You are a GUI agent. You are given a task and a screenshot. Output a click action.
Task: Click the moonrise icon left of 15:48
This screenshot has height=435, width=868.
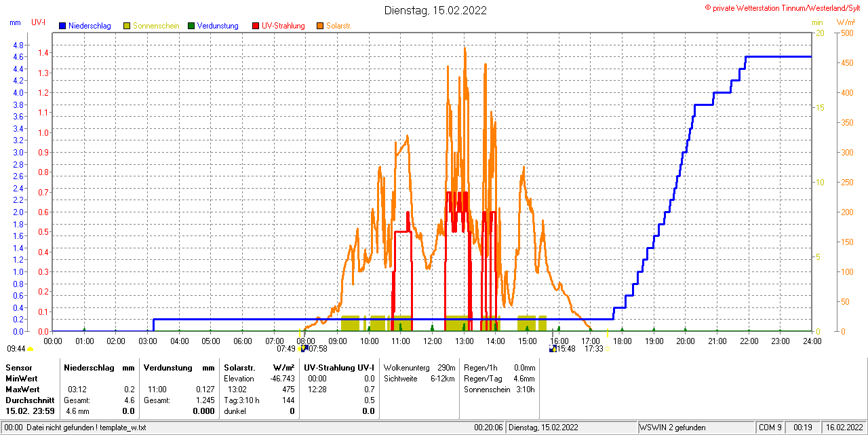point(553,349)
